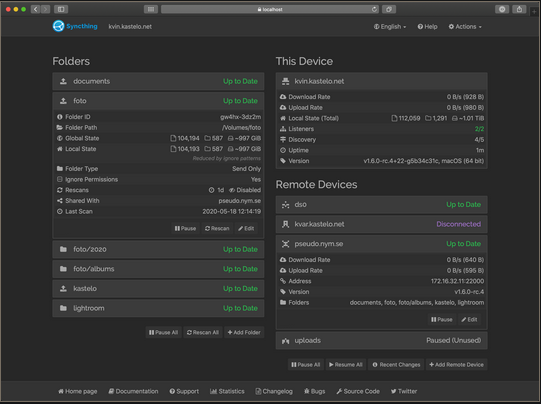
Task: Rescan the foto folder
Action: point(217,228)
